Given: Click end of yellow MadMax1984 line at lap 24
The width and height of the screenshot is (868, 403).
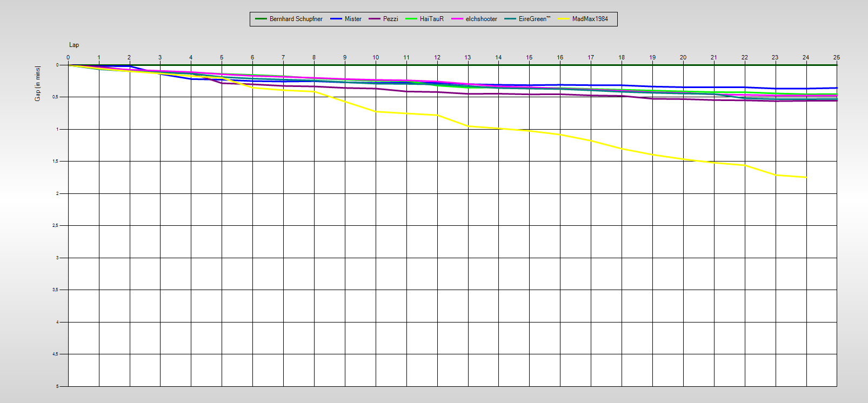Looking at the screenshot, I should coord(805,177).
